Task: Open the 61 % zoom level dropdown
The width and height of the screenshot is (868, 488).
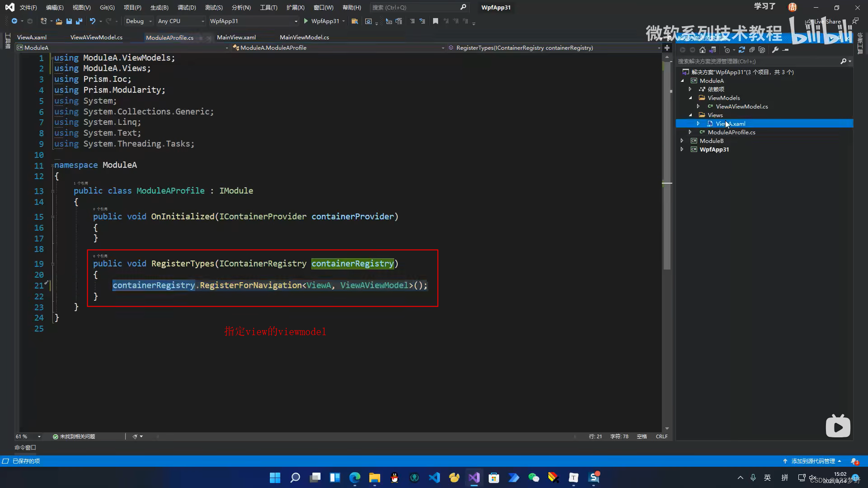Action: 28,436
